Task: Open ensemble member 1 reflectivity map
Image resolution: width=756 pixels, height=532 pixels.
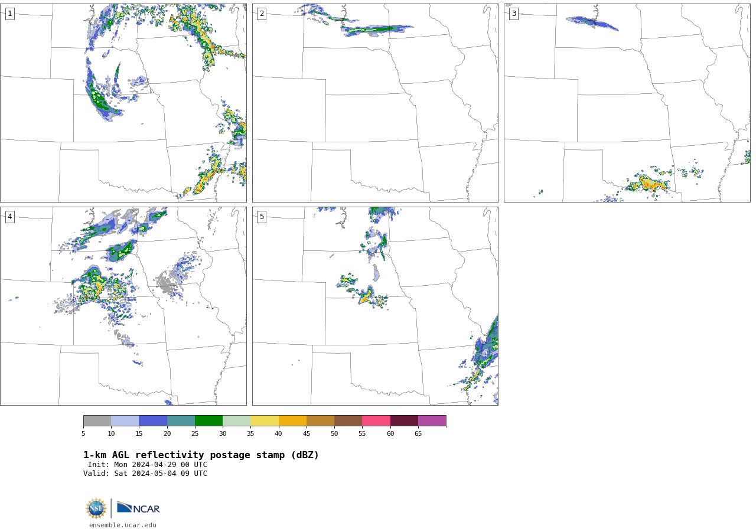Action: (123, 103)
